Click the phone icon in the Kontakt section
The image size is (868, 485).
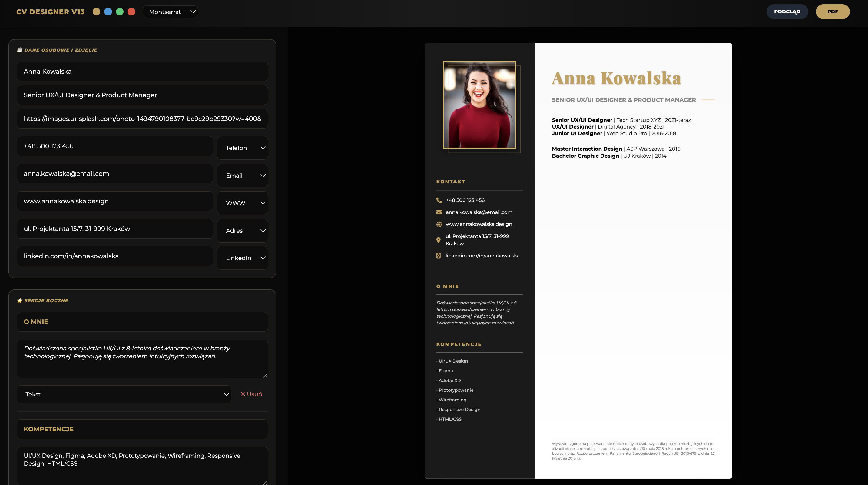(439, 200)
